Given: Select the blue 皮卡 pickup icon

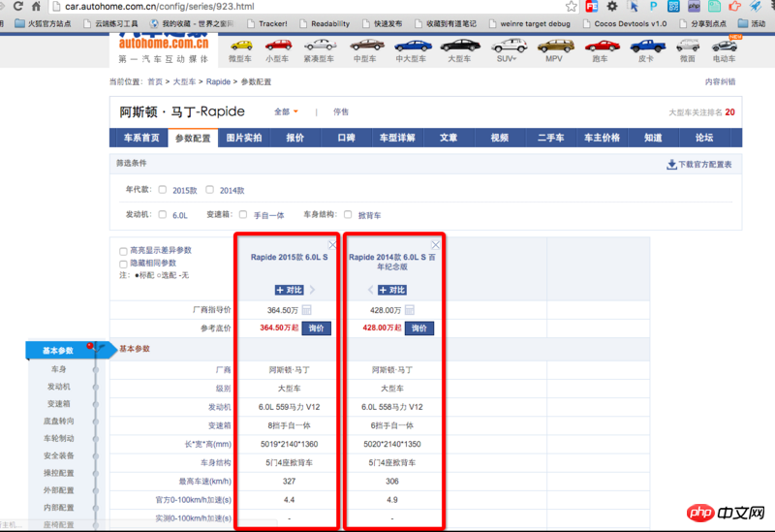Looking at the screenshot, I should coord(647,46).
